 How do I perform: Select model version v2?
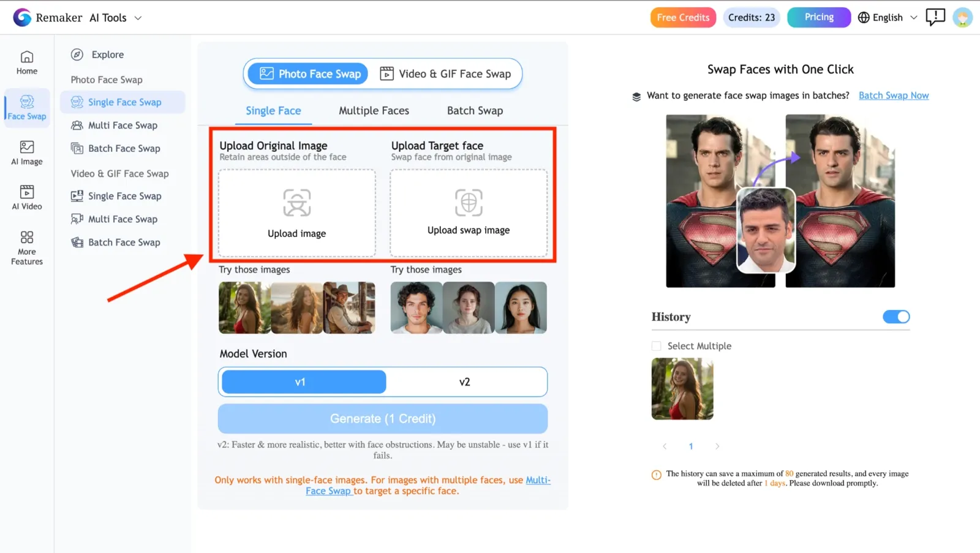click(x=465, y=382)
